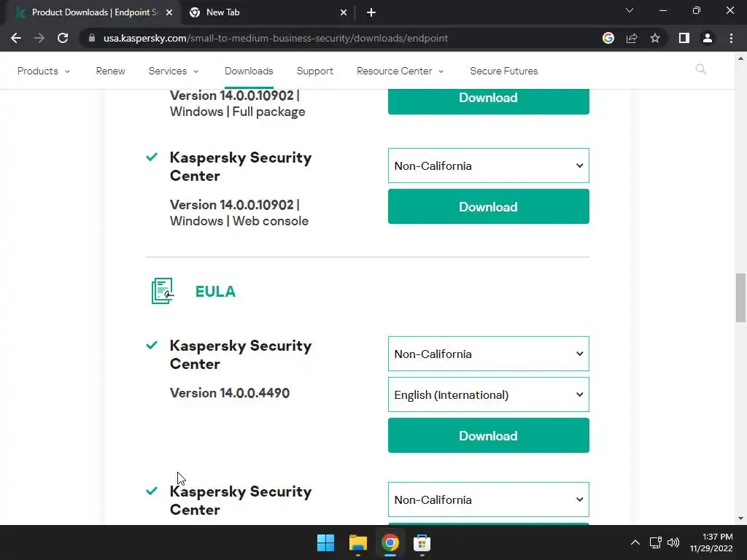
Task: Go to the Support page
Action: coord(315,71)
